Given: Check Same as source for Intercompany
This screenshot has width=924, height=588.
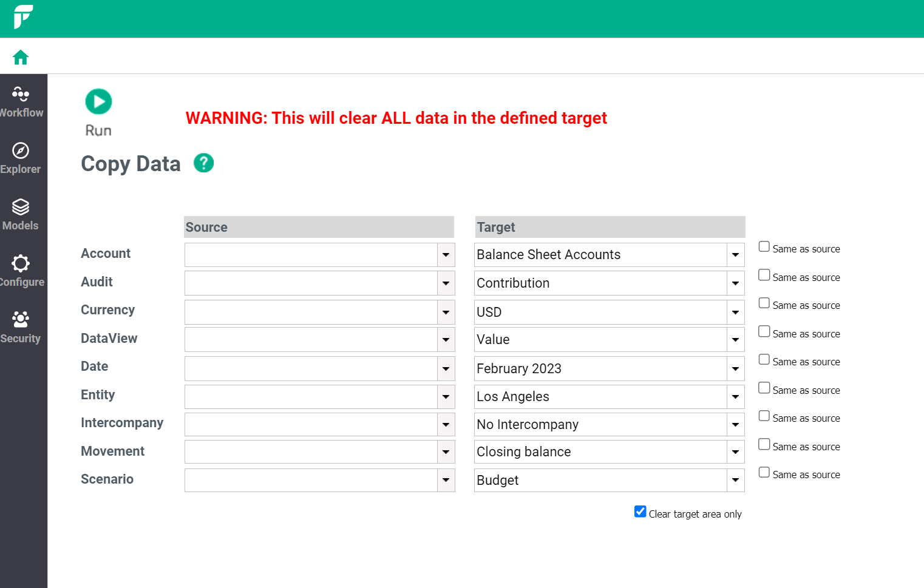Looking at the screenshot, I should click(x=764, y=416).
